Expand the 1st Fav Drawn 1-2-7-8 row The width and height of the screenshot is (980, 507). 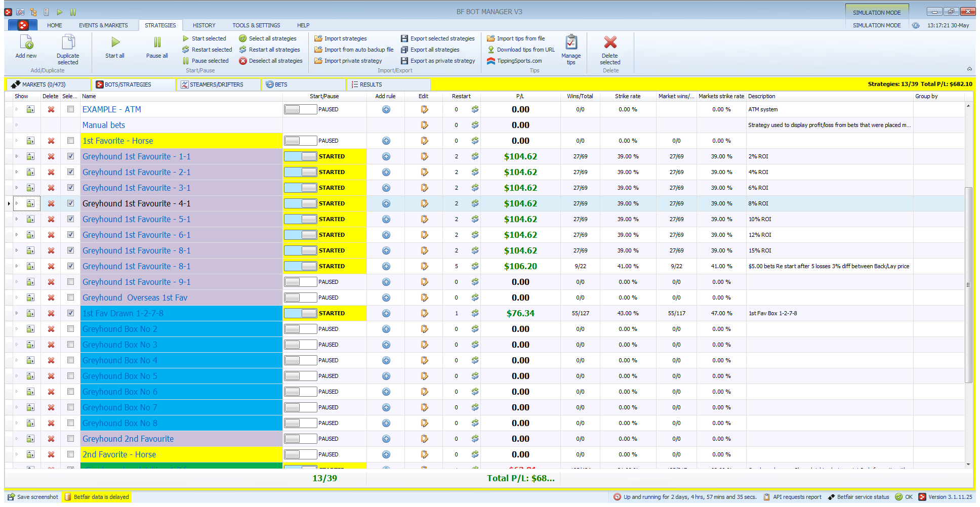click(x=16, y=313)
